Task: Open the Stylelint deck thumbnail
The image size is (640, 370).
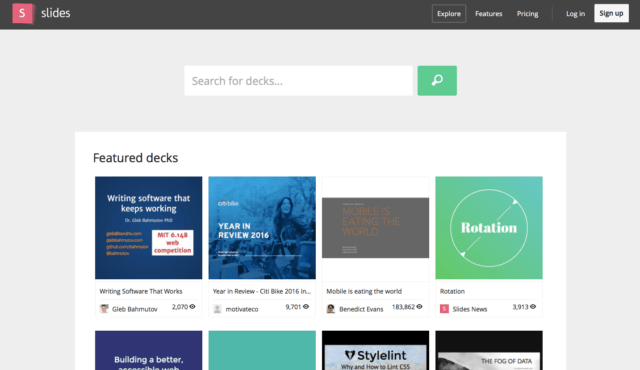Action: 376,350
